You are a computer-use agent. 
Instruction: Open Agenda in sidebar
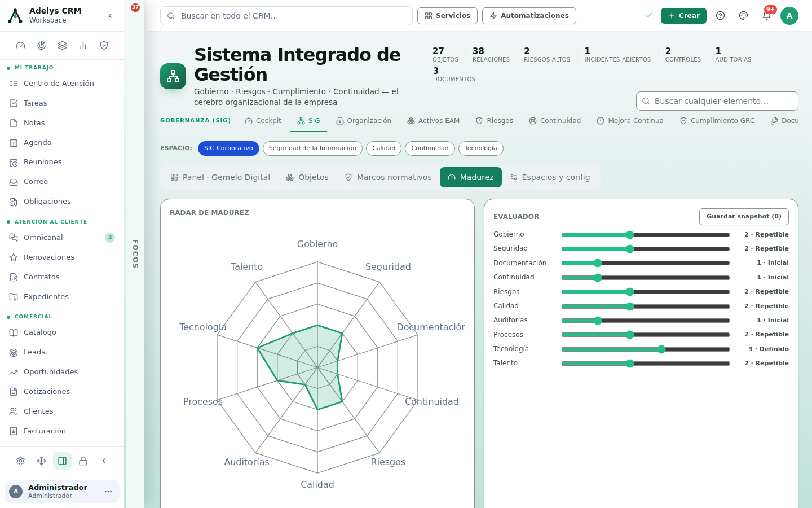click(62, 143)
